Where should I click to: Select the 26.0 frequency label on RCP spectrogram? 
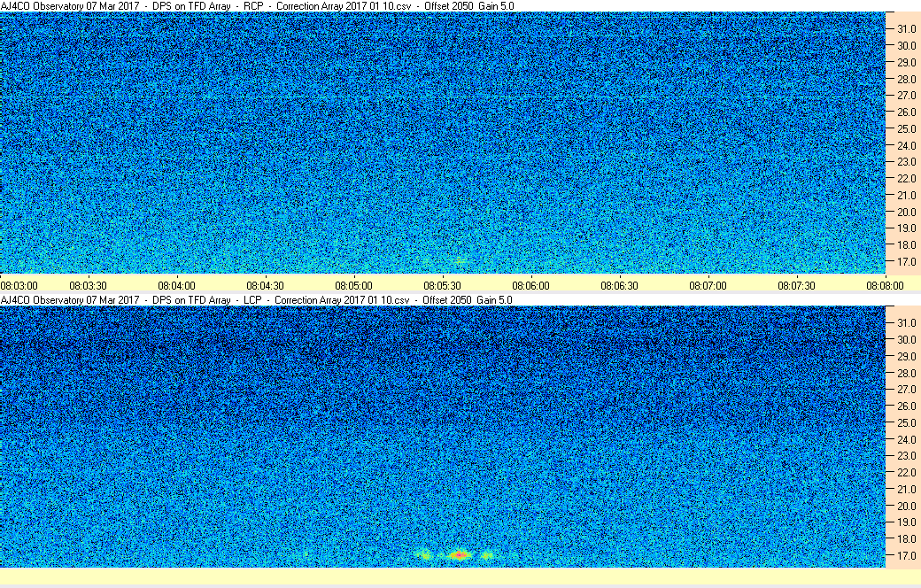click(906, 112)
